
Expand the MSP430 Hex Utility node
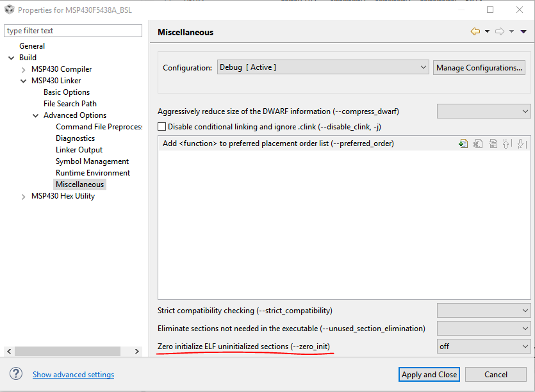(x=23, y=197)
